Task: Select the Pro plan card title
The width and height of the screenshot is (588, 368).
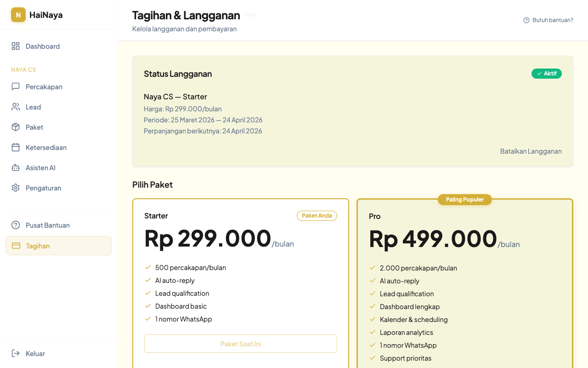Action: (374, 216)
